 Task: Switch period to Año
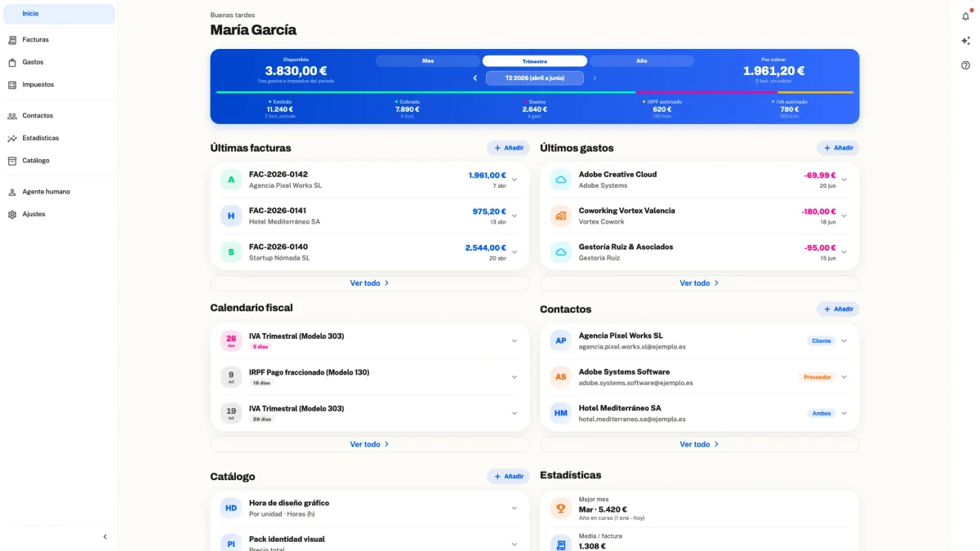click(642, 61)
